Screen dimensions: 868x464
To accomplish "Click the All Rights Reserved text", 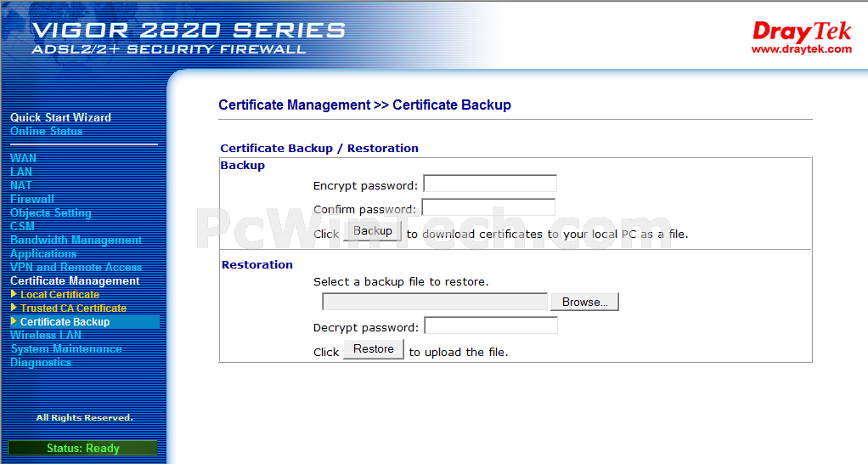I will point(85,417).
